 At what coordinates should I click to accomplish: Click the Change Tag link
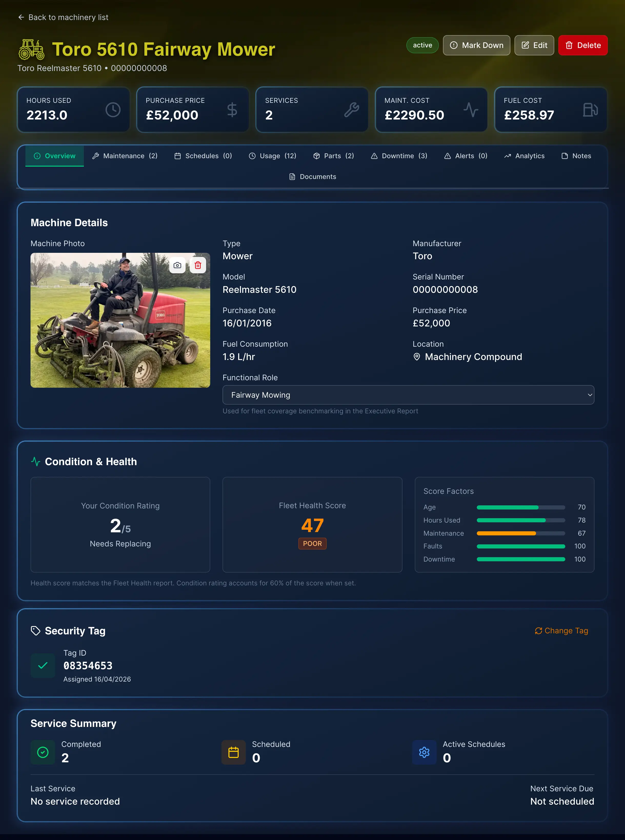(561, 631)
